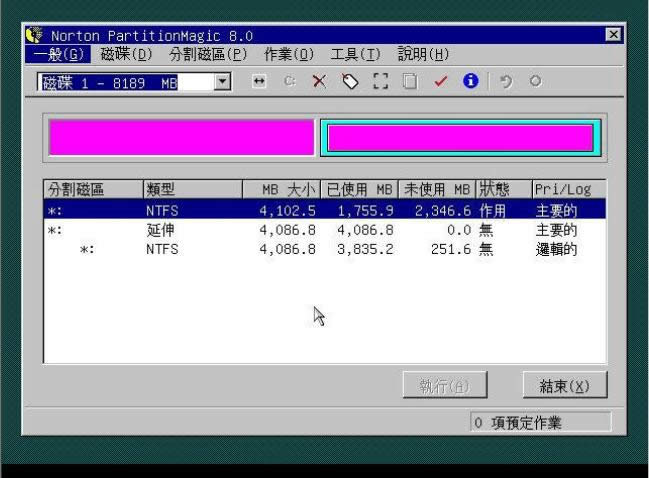Click the blue info properties icon
Image resolution: width=649 pixels, height=478 pixels.
470,82
